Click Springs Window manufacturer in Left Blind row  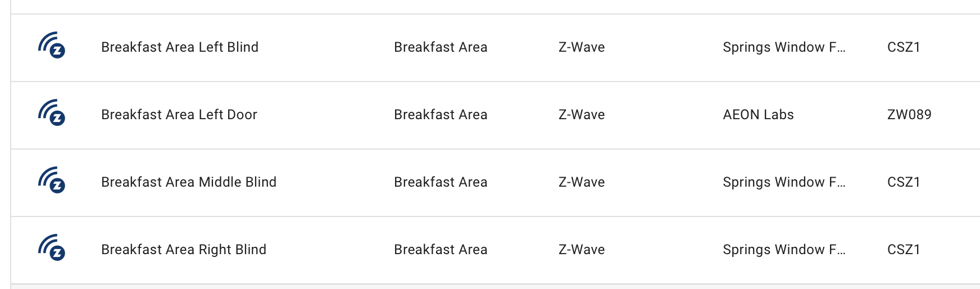point(784,47)
